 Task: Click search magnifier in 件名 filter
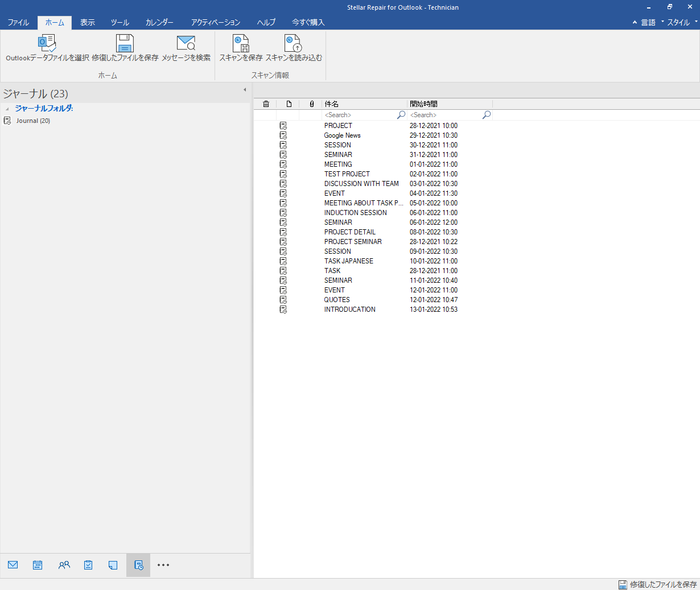[401, 115]
